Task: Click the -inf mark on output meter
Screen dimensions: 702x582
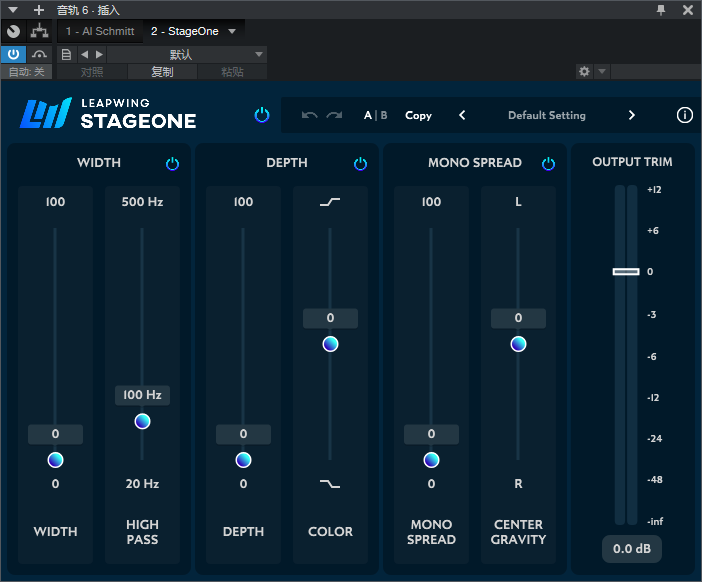Action: point(655,521)
